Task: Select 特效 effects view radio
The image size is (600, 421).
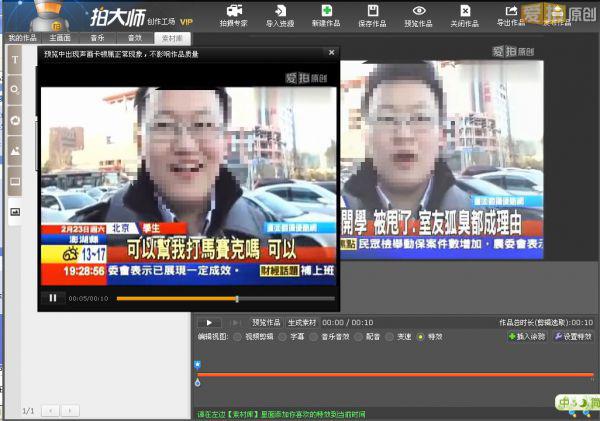Action: click(x=421, y=337)
